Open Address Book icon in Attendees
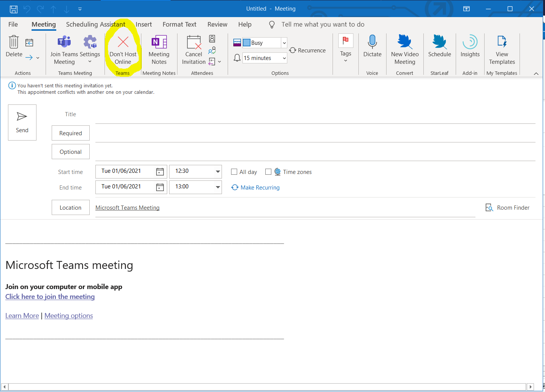545x392 pixels. [212, 39]
